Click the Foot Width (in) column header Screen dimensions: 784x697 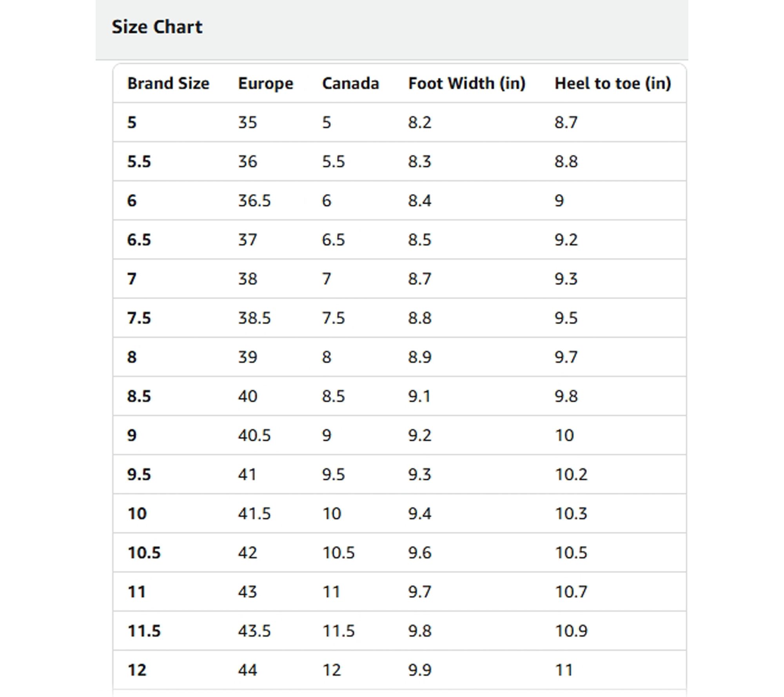pyautogui.click(x=466, y=83)
